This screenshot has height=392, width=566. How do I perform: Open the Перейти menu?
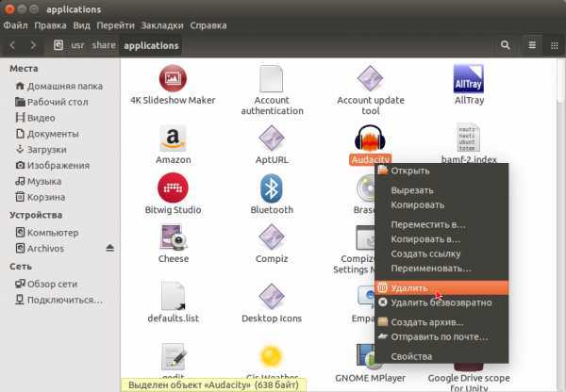tap(115, 25)
